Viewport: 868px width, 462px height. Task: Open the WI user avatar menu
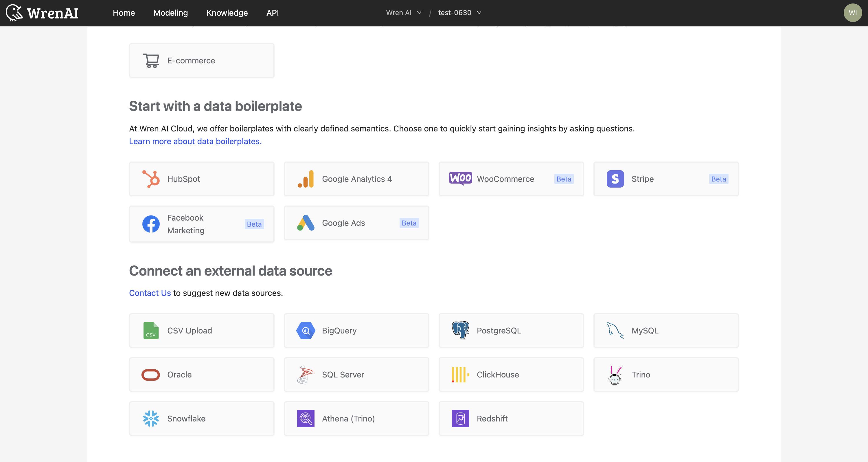tap(852, 13)
